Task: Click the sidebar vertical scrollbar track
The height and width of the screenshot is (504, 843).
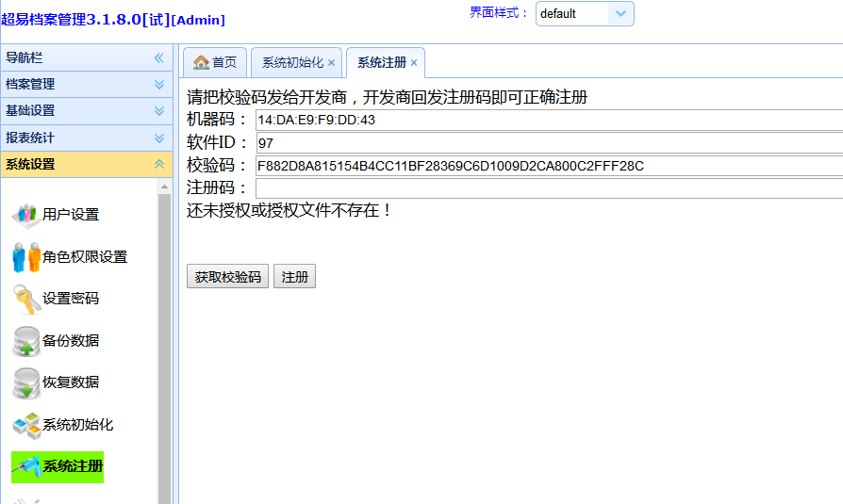Action: [164, 350]
